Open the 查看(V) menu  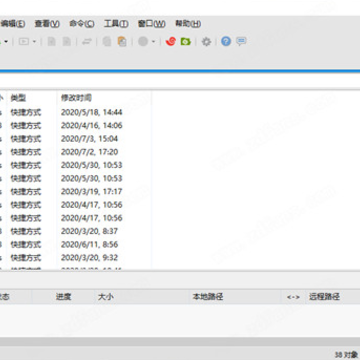(x=47, y=24)
